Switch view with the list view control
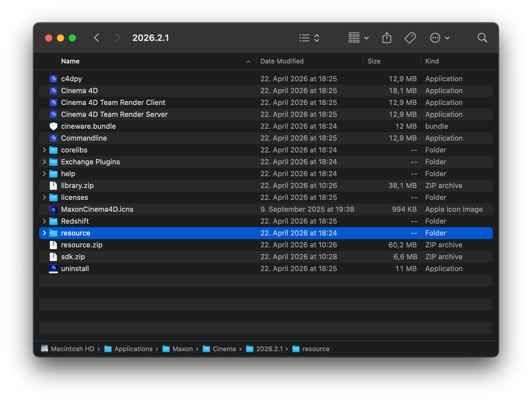 pyautogui.click(x=309, y=38)
